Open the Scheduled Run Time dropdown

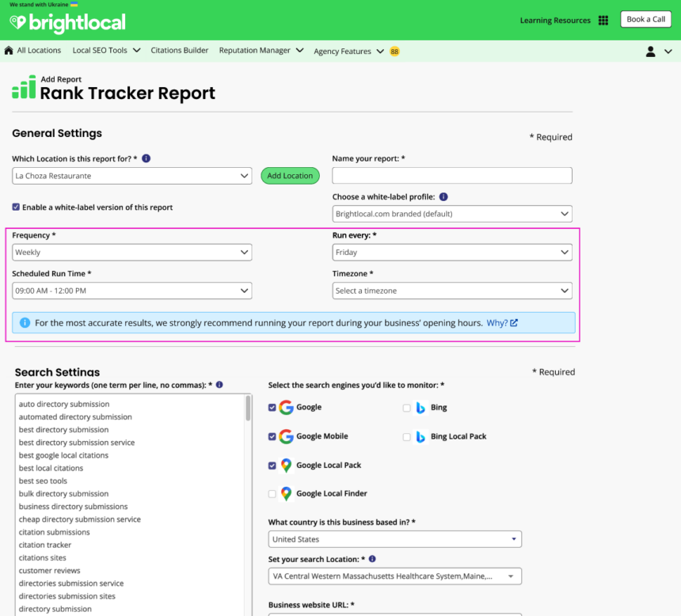[132, 291]
